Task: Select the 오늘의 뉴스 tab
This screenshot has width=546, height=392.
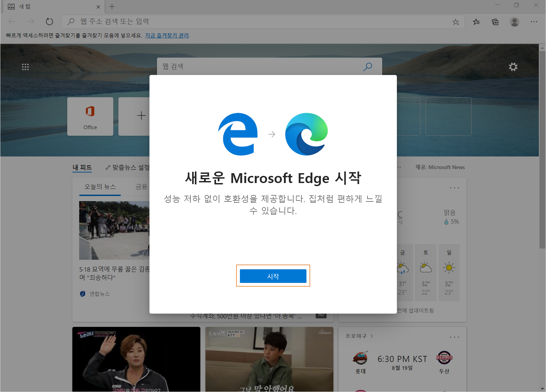Action: click(100, 187)
